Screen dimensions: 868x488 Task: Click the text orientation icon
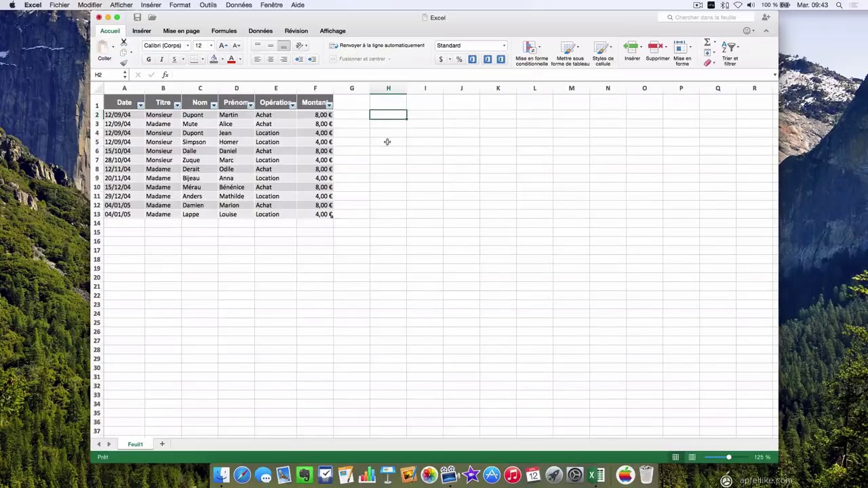click(299, 45)
